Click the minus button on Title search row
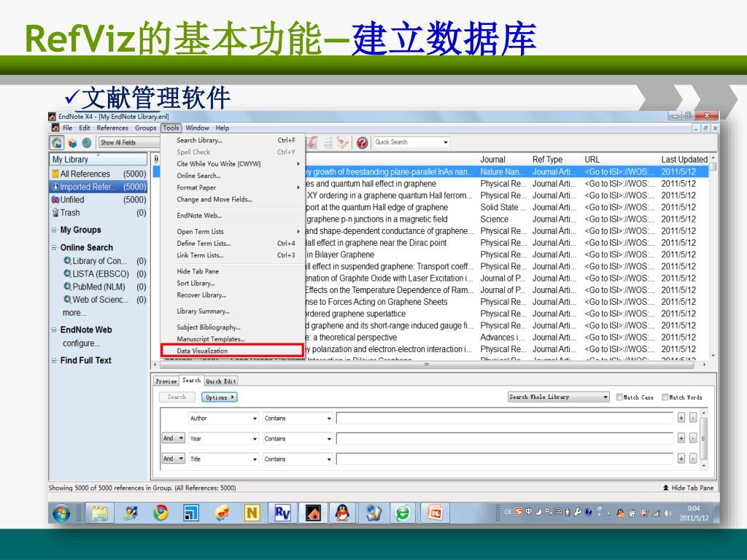 click(x=693, y=459)
